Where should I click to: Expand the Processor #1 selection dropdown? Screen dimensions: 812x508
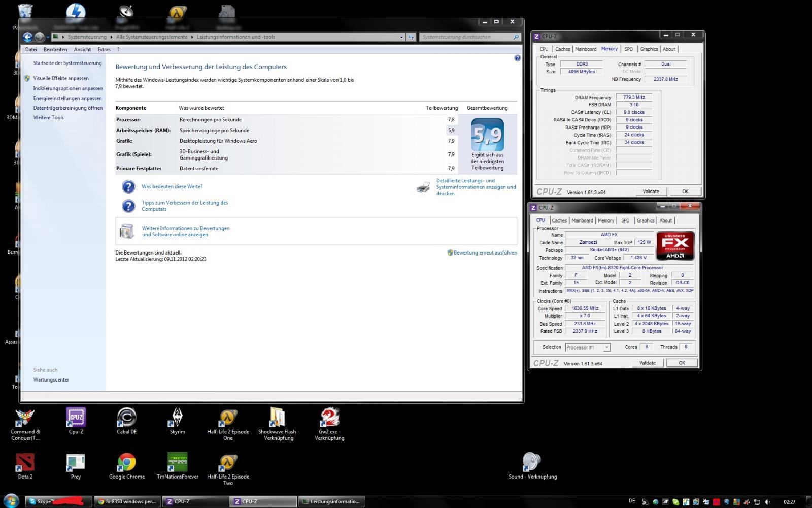point(606,347)
